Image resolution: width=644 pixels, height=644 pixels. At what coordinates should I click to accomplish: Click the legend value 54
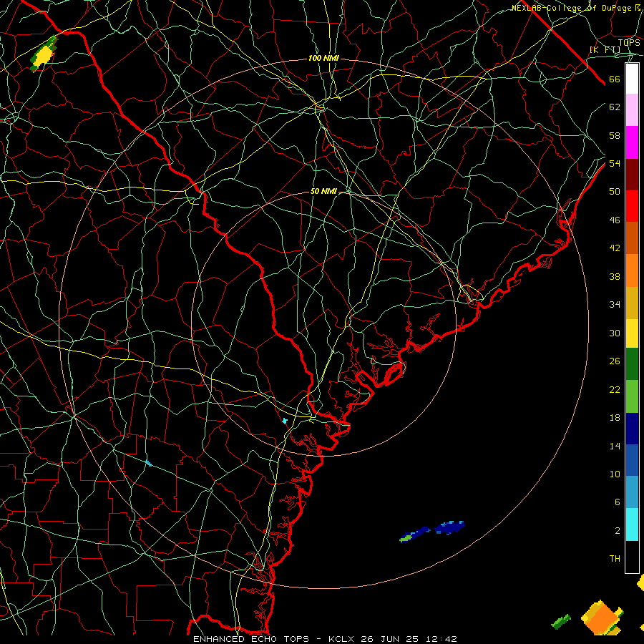[615, 163]
